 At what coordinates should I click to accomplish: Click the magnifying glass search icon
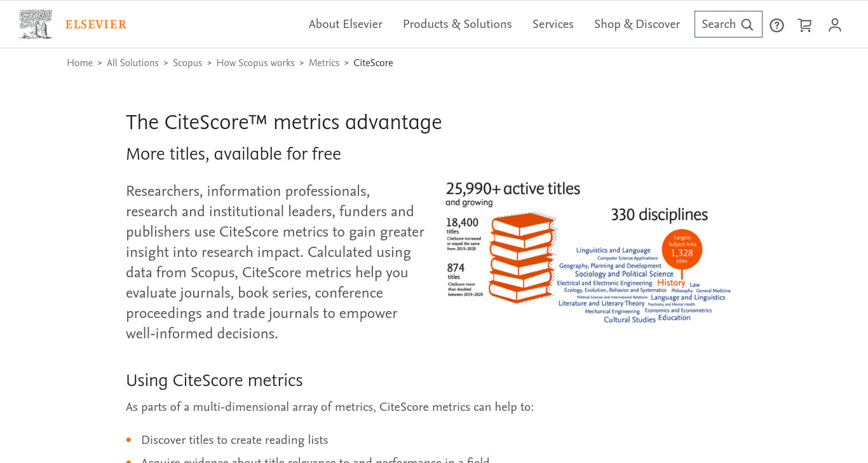click(x=747, y=25)
